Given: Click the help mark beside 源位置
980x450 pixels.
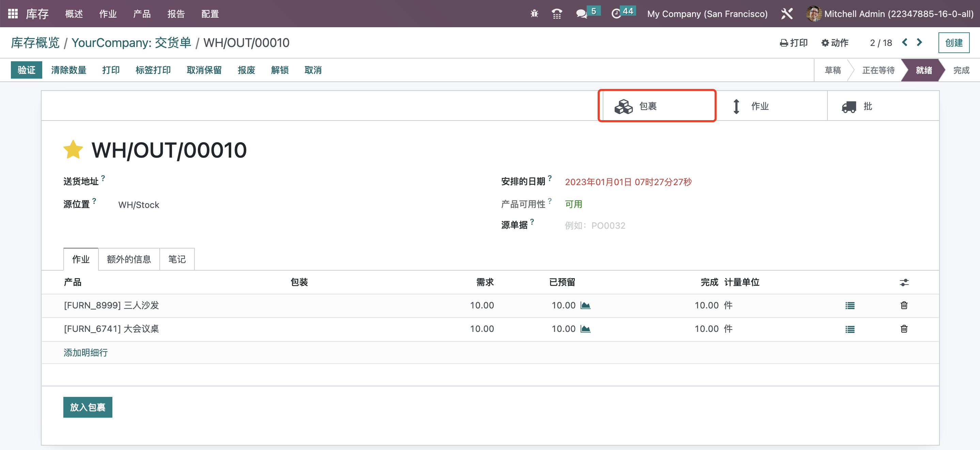Looking at the screenshot, I should 94,200.
